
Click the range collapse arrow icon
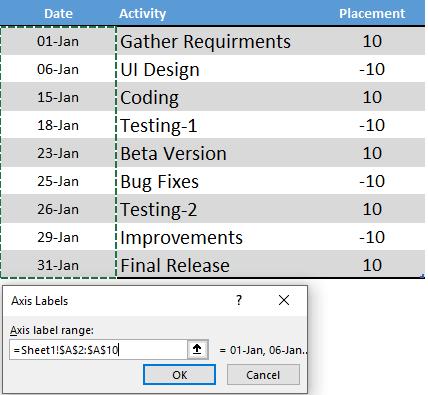pyautogui.click(x=197, y=350)
